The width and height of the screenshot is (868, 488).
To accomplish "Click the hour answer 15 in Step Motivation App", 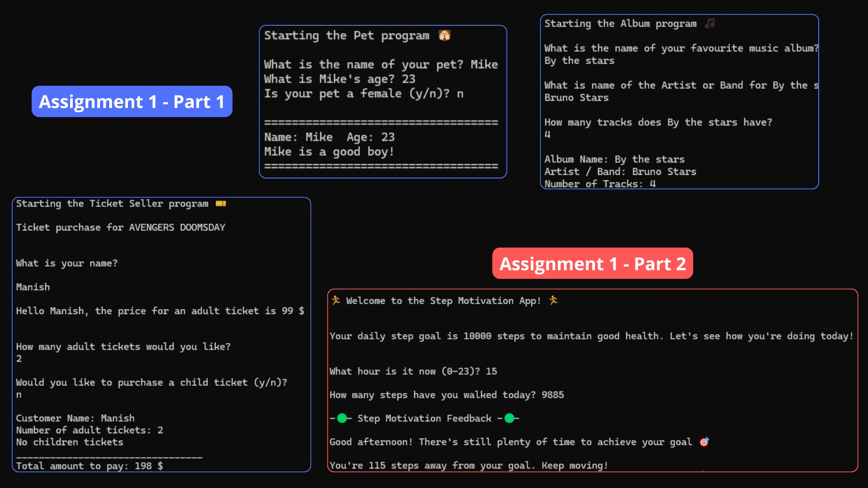I will pyautogui.click(x=491, y=371).
